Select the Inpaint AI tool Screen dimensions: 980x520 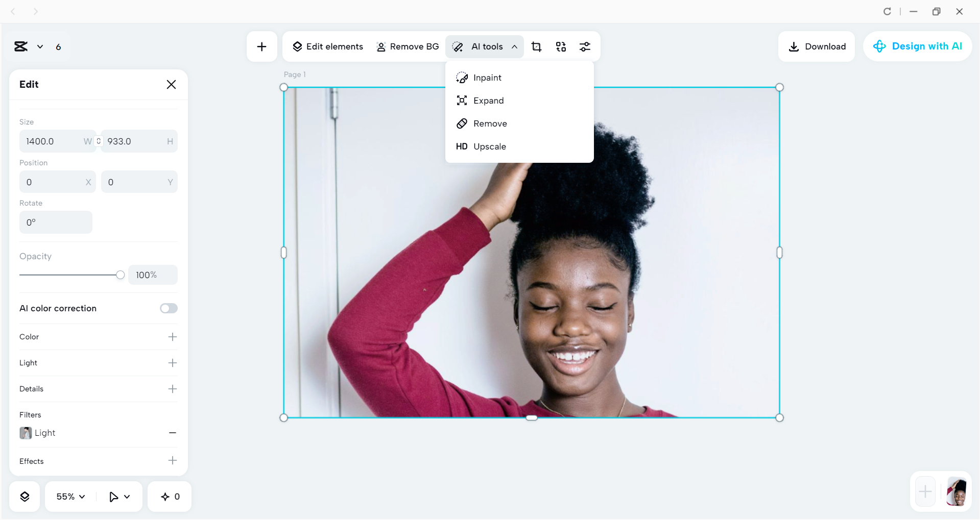(486, 78)
